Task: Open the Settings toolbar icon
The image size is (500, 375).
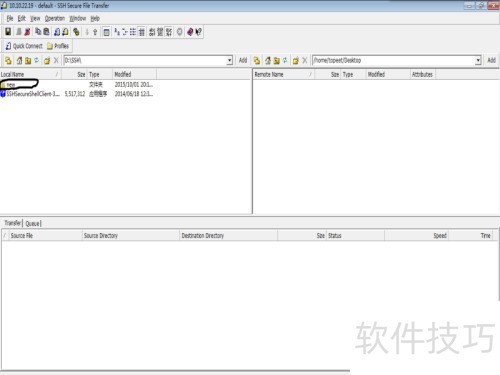Action: pos(76,32)
